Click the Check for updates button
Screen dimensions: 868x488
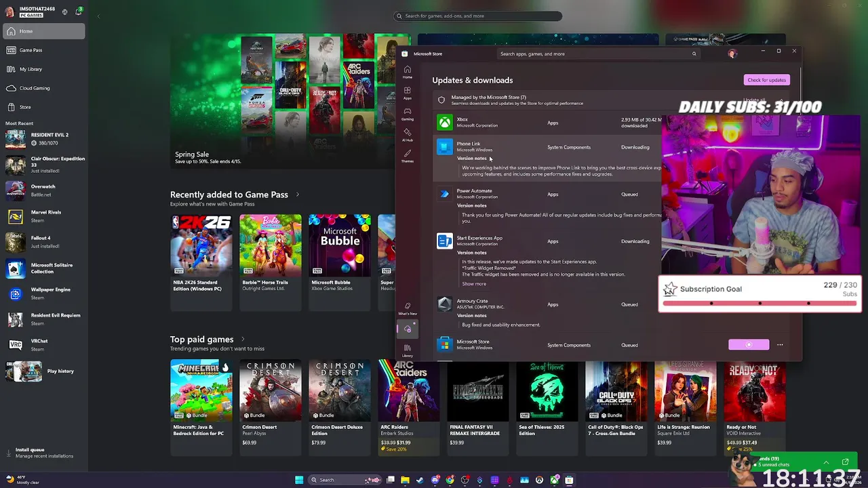click(x=766, y=80)
